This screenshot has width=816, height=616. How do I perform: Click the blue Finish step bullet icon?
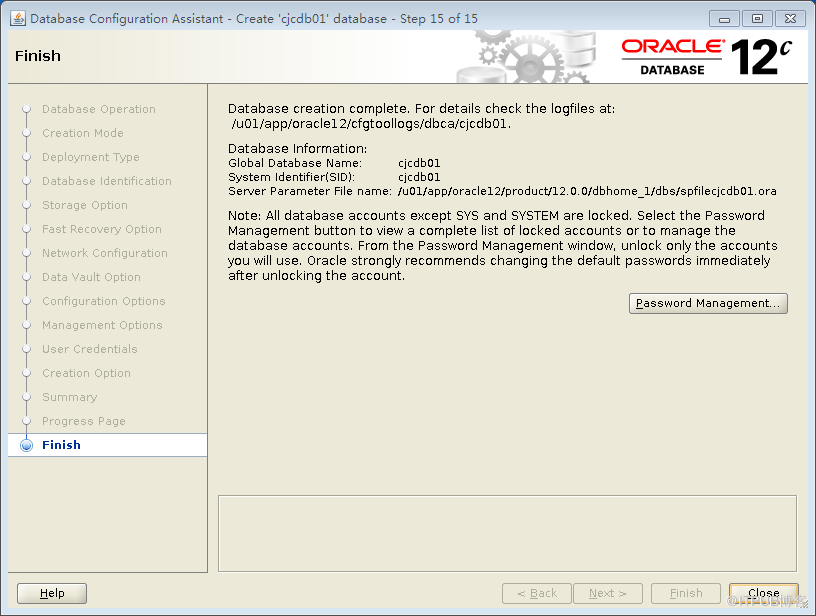(26, 445)
